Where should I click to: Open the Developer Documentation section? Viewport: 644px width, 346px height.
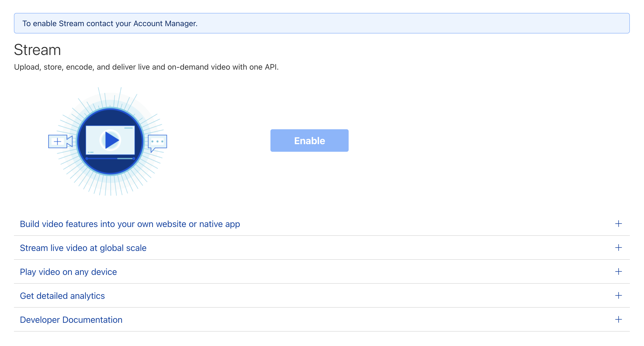click(71, 320)
